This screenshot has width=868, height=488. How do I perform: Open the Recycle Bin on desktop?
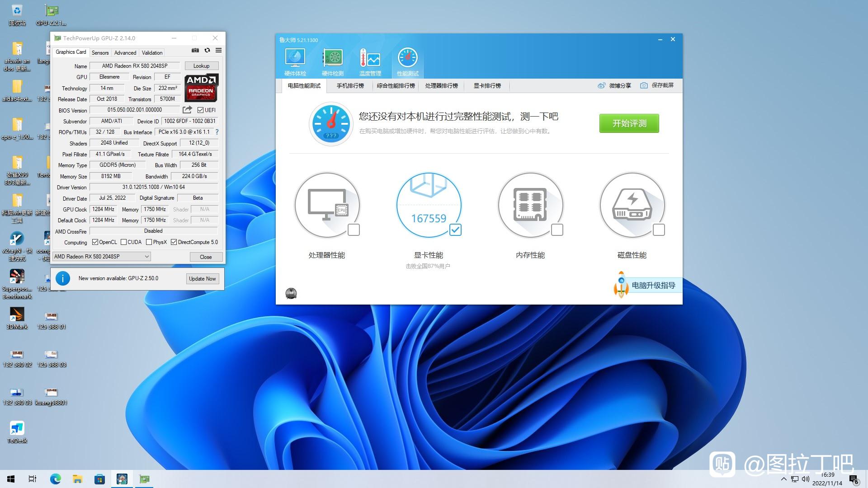tap(17, 14)
